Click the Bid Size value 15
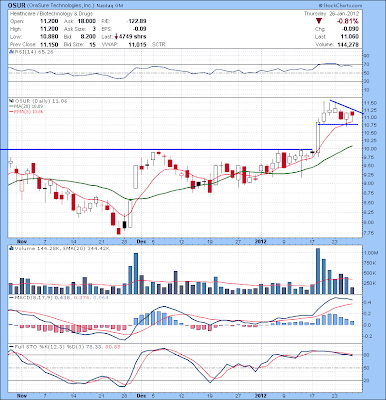Screen dimensions: 386x400 click(93, 44)
